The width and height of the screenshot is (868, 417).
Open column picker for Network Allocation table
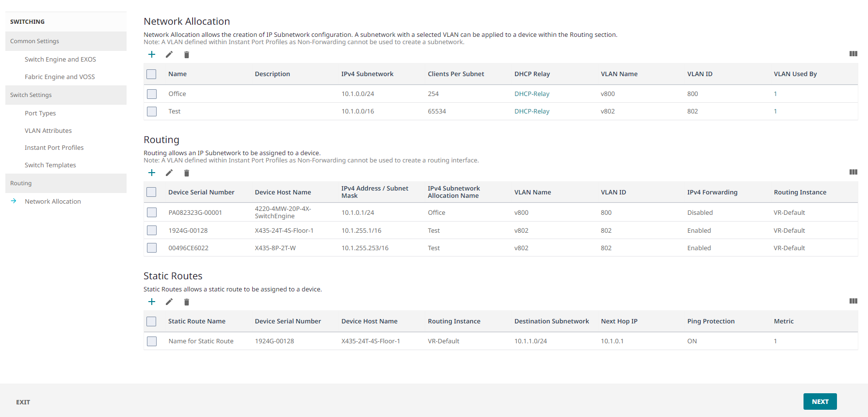(x=853, y=54)
